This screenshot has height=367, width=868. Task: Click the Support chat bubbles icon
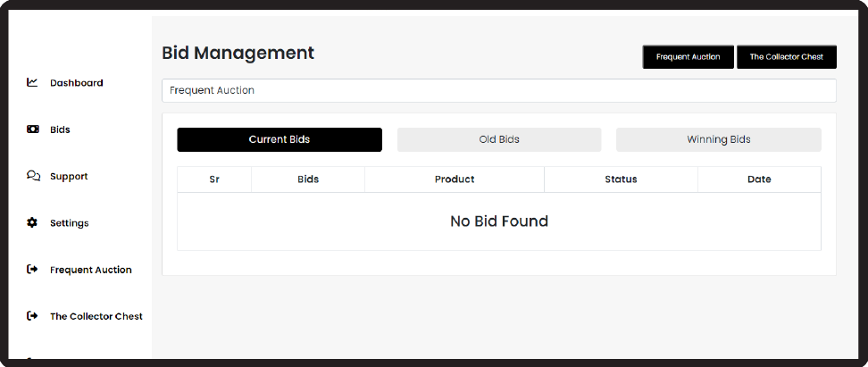pyautogui.click(x=33, y=176)
